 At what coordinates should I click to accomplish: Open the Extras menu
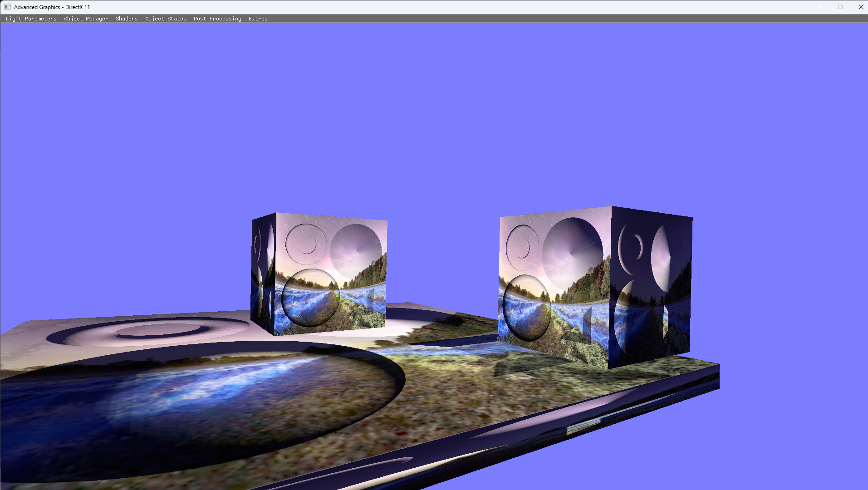point(258,19)
